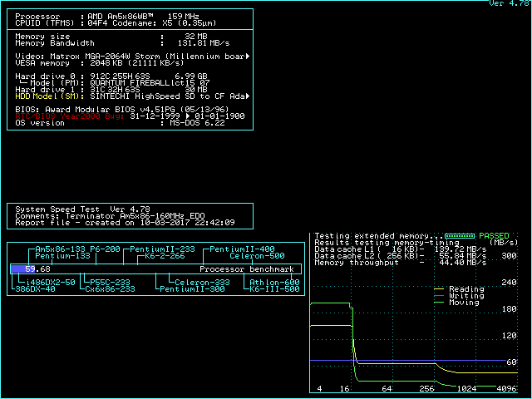This screenshot has height=399, width=532.
Task: Click the 180 axis label on graph
Action: [x=510, y=309]
